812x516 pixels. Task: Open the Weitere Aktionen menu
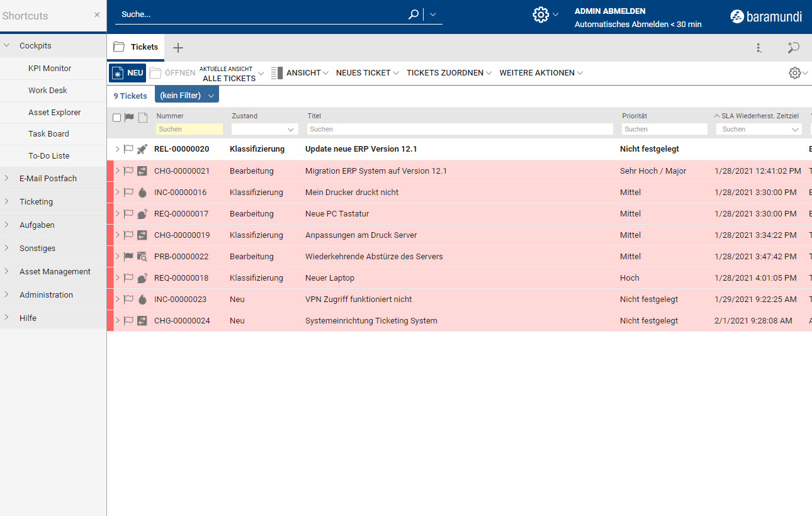[x=541, y=73]
